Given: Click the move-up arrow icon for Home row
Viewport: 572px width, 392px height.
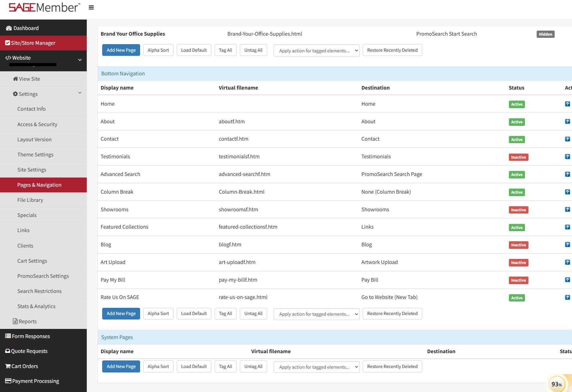Looking at the screenshot, I should pyautogui.click(x=567, y=104).
